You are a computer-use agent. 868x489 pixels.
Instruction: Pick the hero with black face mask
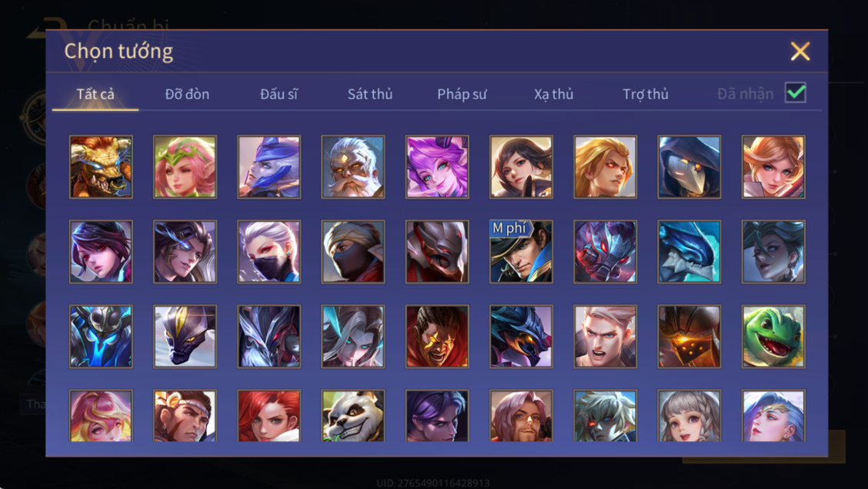[269, 251]
